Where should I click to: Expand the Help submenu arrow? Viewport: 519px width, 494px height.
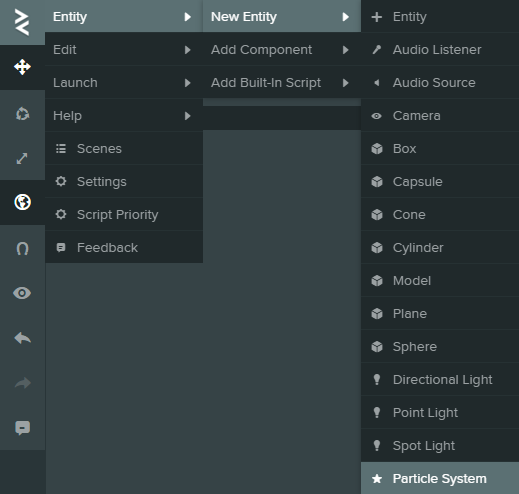tap(188, 116)
